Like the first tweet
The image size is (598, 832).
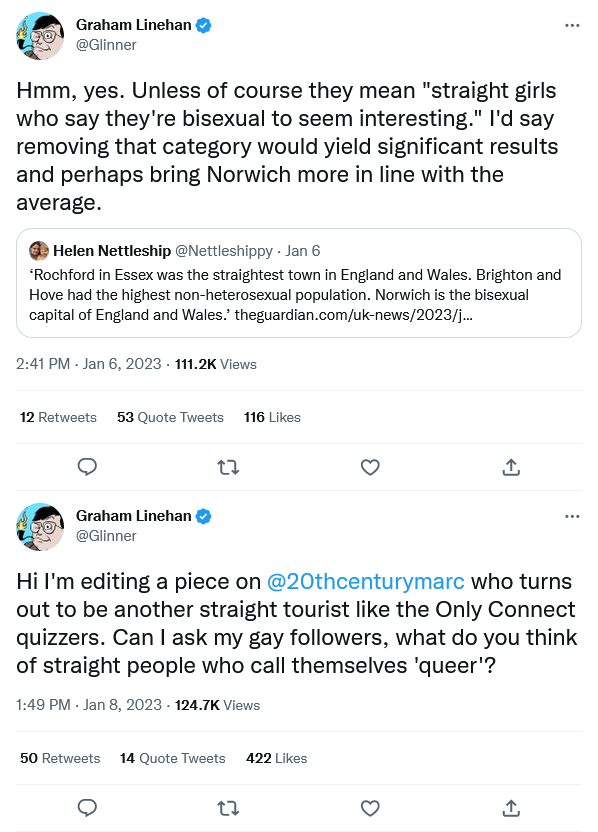(370, 467)
